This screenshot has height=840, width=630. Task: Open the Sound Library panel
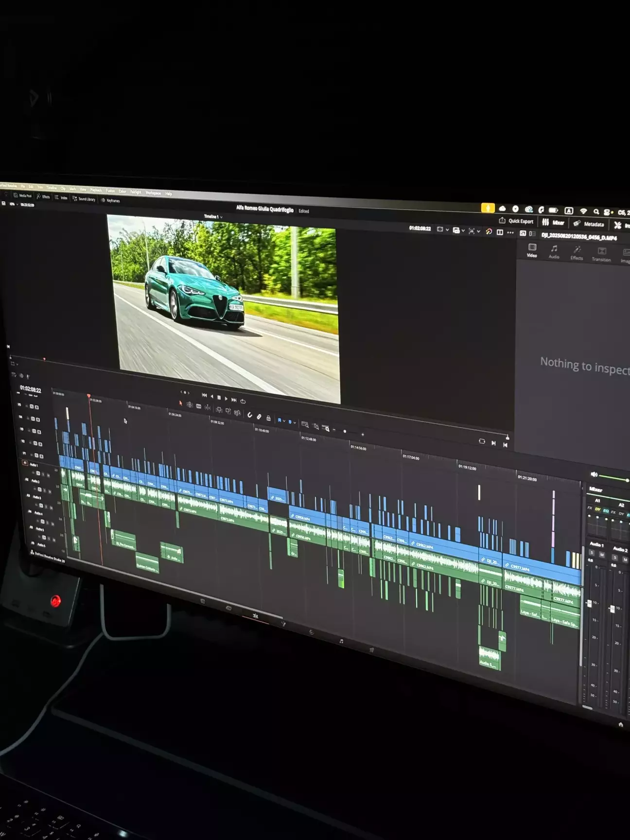coord(84,199)
